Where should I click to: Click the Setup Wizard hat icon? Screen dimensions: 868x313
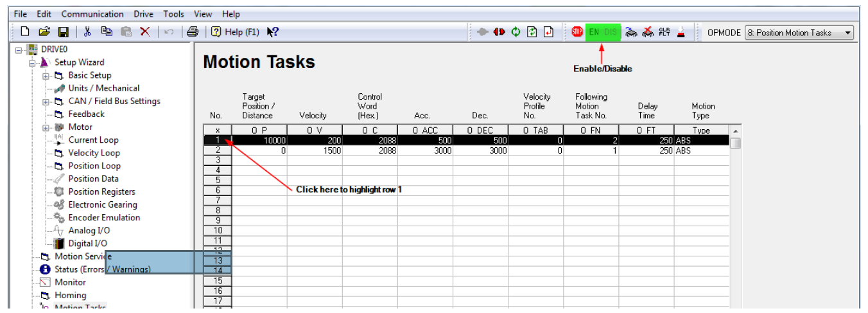(x=46, y=62)
